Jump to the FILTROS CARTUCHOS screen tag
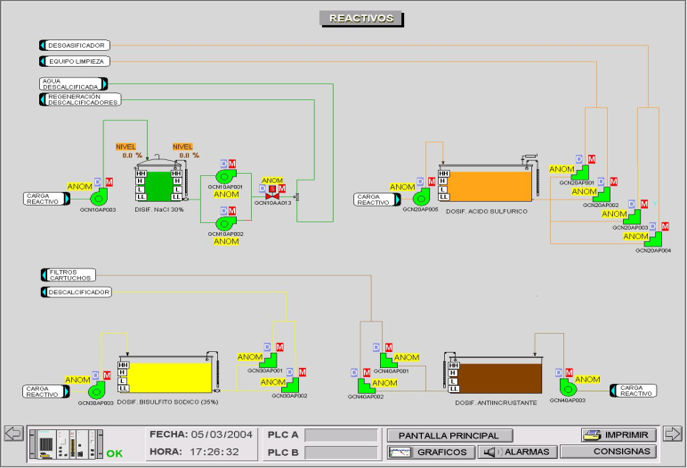 pyautogui.click(x=68, y=275)
